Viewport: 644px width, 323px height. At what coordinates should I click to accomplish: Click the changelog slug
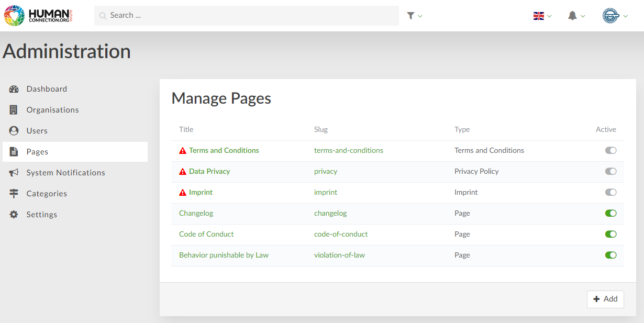(x=330, y=213)
